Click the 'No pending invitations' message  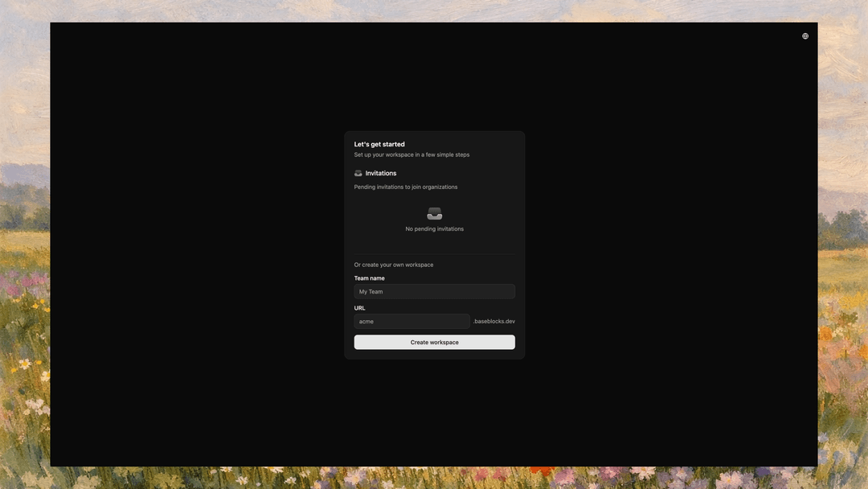click(435, 228)
